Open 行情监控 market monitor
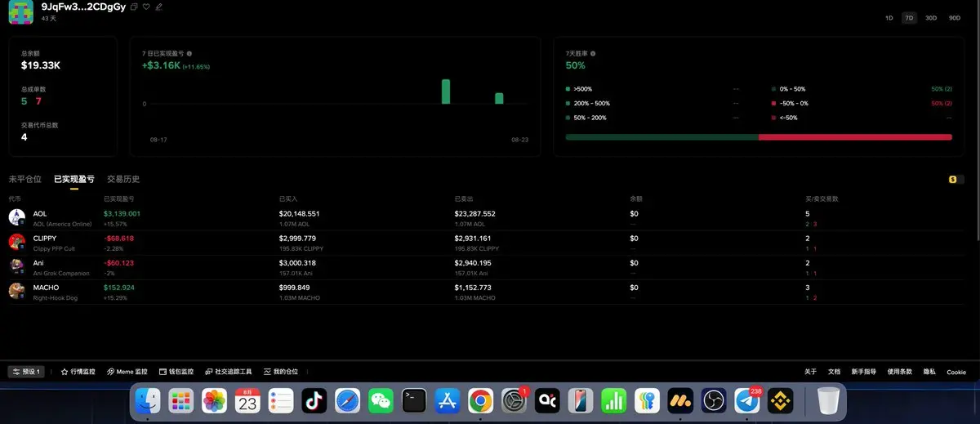The width and height of the screenshot is (980, 424). pyautogui.click(x=78, y=372)
